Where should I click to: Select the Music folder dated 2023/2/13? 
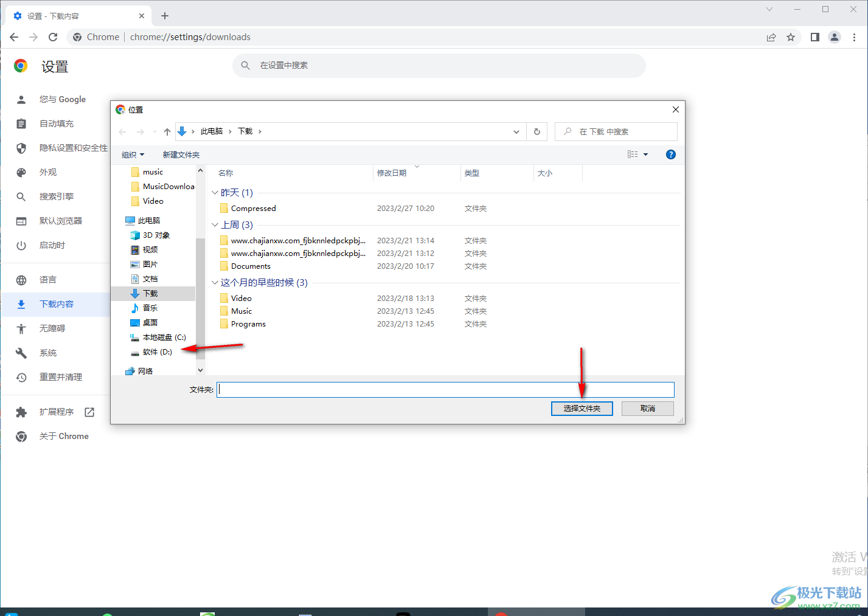coord(235,311)
